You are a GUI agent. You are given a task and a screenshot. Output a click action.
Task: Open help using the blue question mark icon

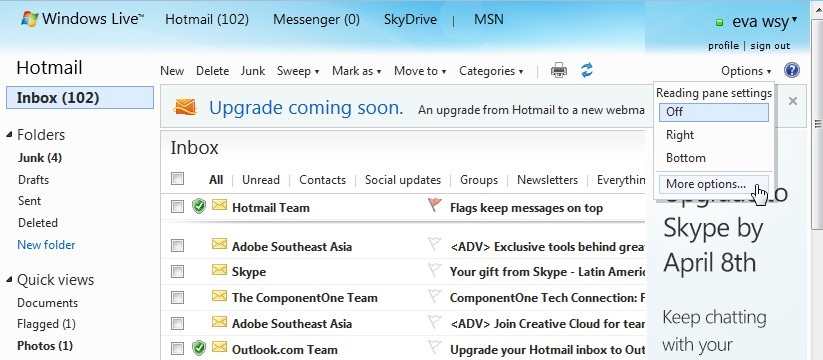(x=792, y=70)
